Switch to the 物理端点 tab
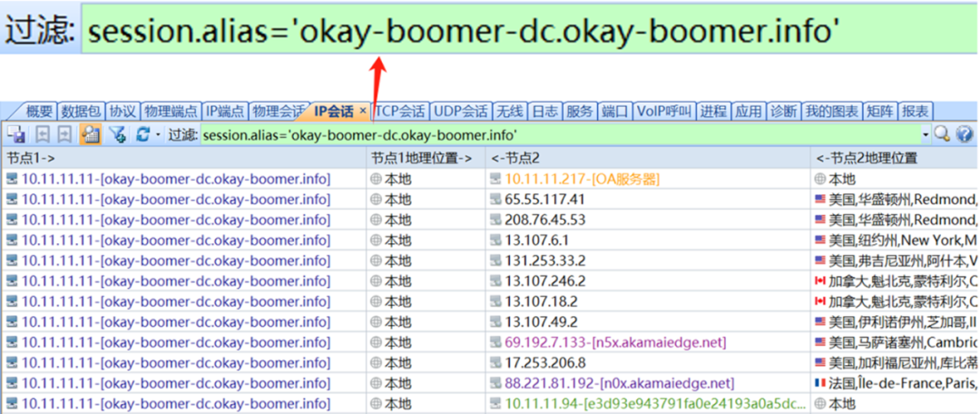The height and width of the screenshot is (414, 980). pos(171,112)
